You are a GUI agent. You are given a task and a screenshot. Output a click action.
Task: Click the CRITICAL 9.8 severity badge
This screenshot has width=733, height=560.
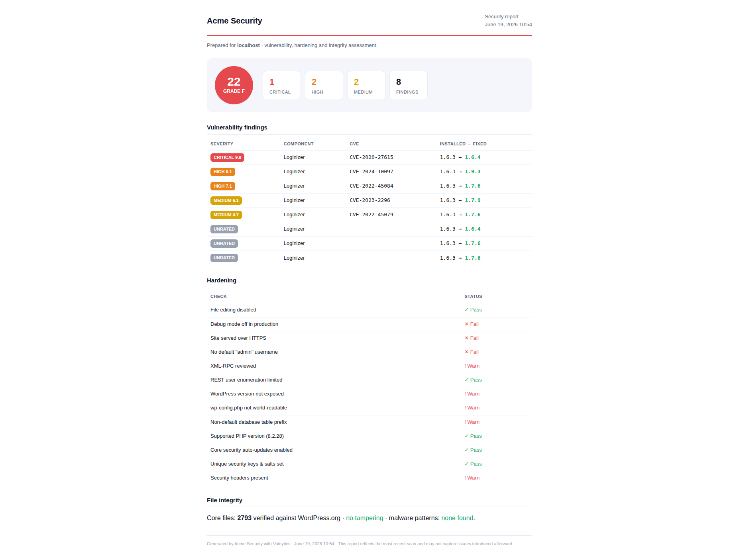227,157
